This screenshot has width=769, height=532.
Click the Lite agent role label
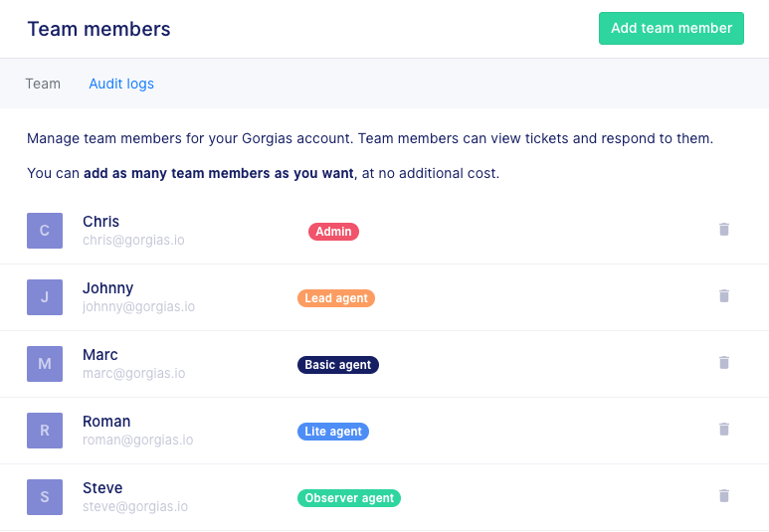click(333, 432)
